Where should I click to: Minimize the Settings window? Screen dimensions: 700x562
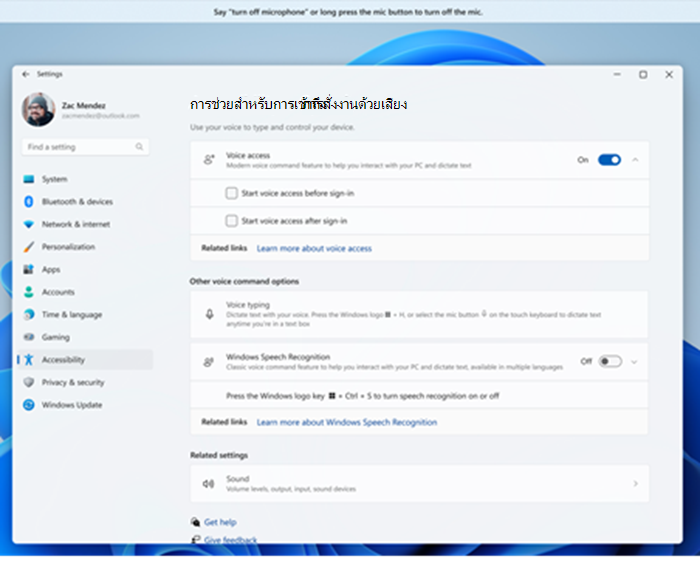617,75
